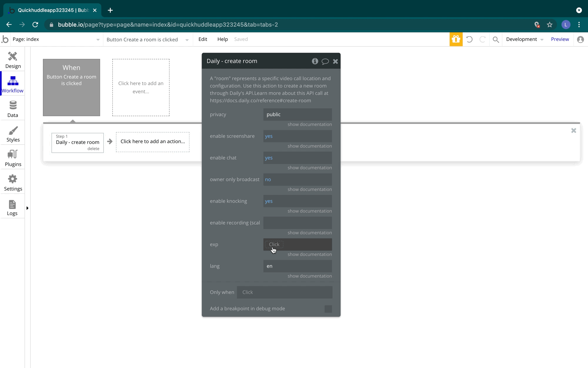The height and width of the screenshot is (368, 588).
Task: Click the undo arrow icon
Action: [469, 39]
